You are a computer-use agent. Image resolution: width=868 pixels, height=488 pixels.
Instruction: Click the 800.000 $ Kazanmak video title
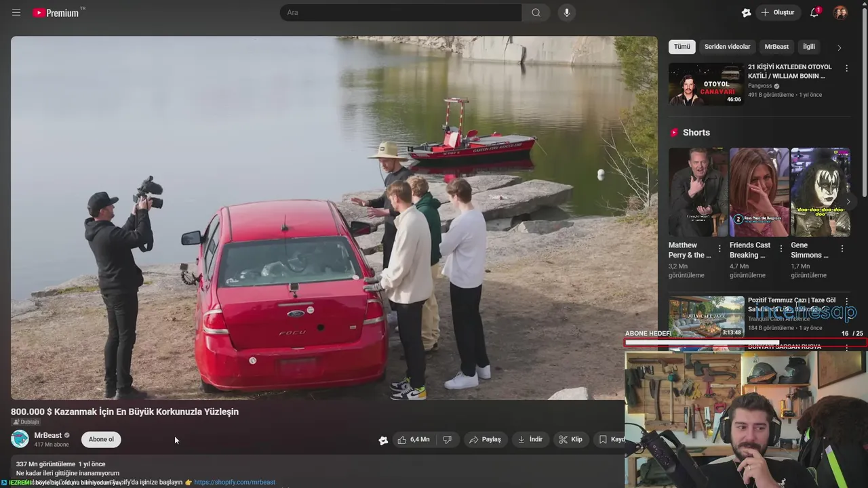click(x=125, y=411)
